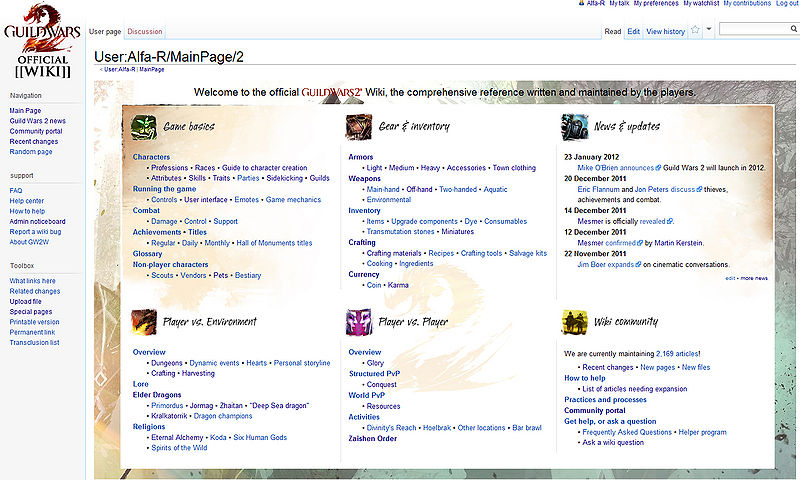Open Six Human Gods link

[260, 437]
